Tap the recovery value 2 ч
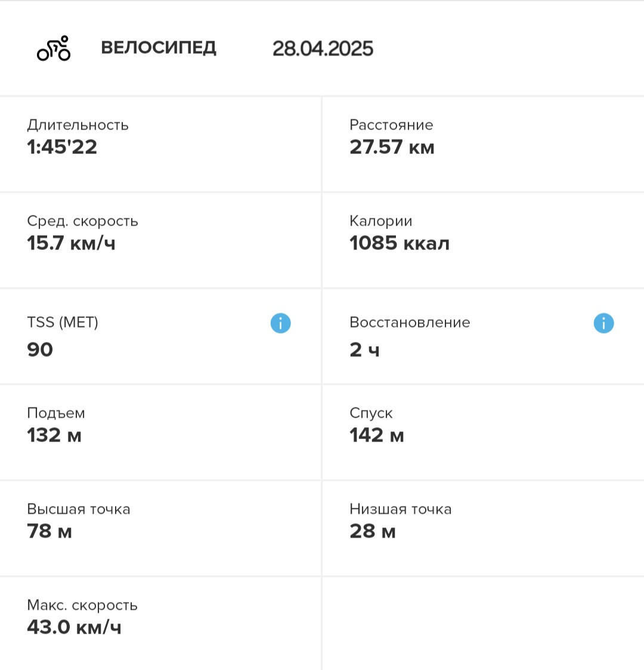The image size is (644, 670). (364, 350)
